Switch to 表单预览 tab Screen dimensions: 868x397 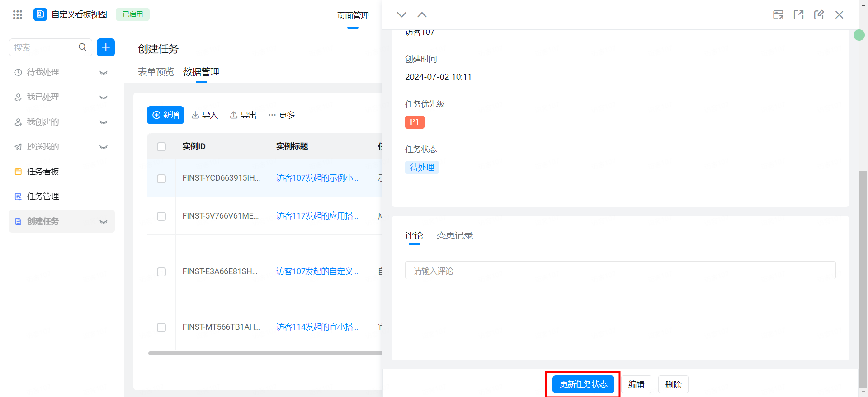click(x=156, y=72)
